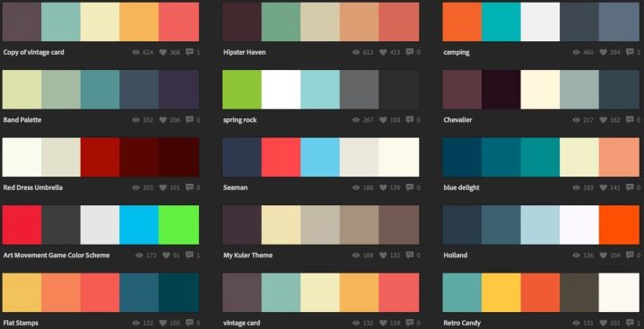This screenshot has width=644, height=329.
Task: Click the comment bubble for Art Movement Game
Action: (189, 255)
